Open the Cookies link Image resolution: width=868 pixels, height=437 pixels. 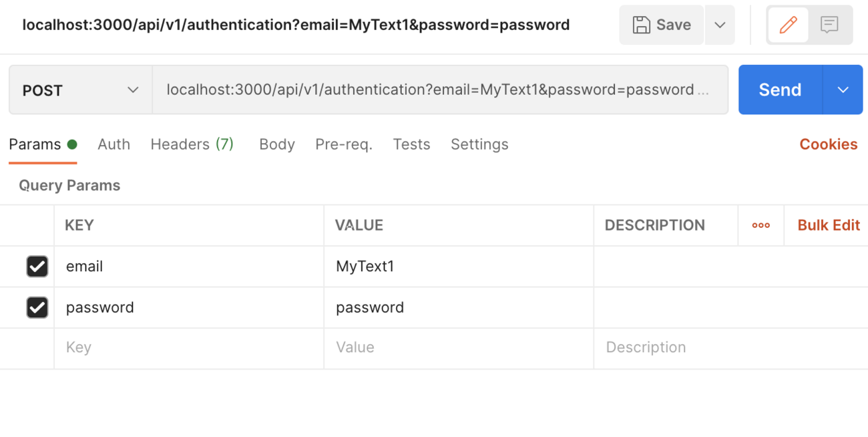tap(828, 144)
